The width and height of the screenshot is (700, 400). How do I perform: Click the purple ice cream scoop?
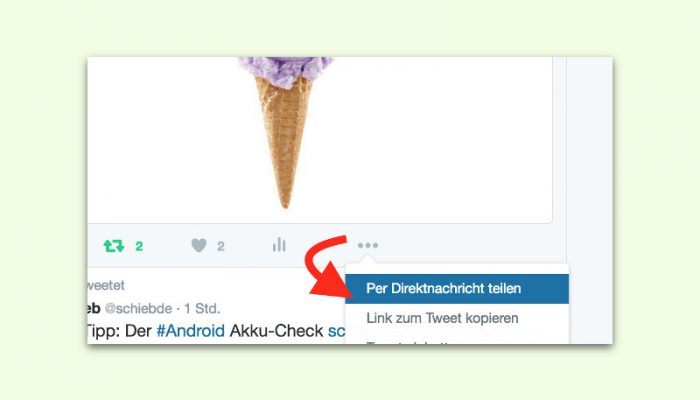click(285, 70)
